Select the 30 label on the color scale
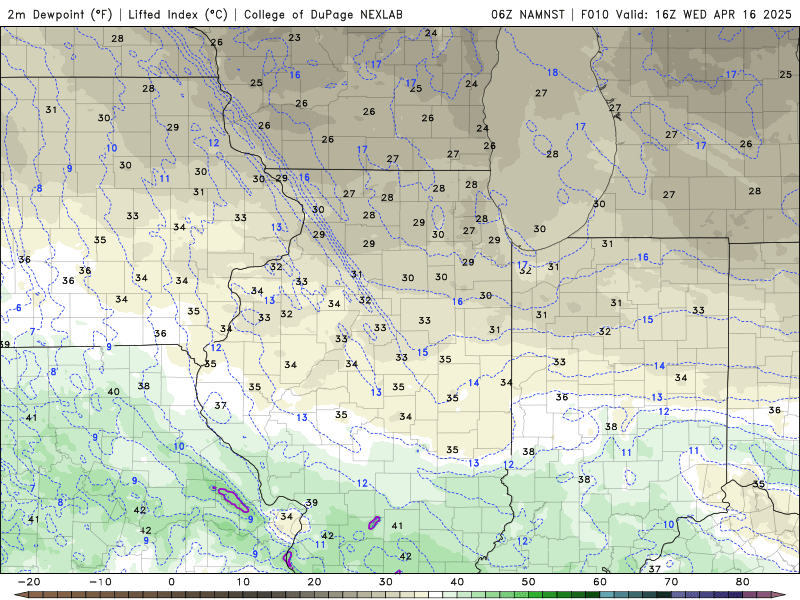 [x=386, y=582]
